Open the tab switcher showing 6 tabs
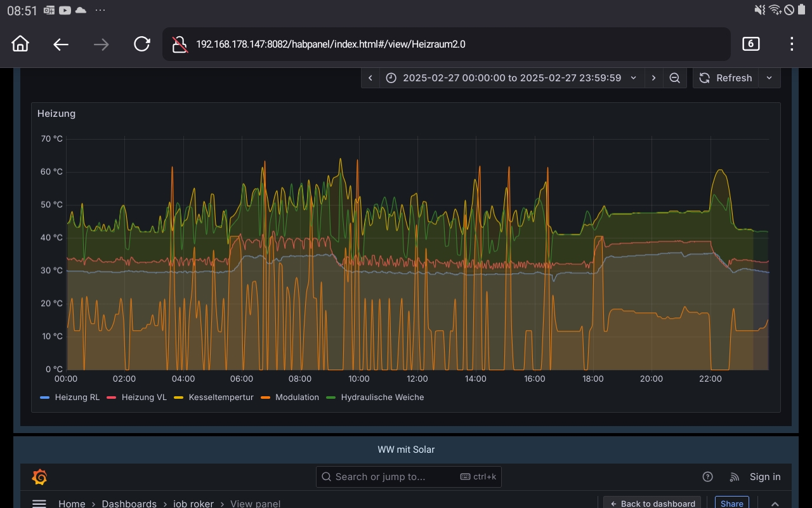Viewport: 812px width, 508px height. click(x=750, y=44)
